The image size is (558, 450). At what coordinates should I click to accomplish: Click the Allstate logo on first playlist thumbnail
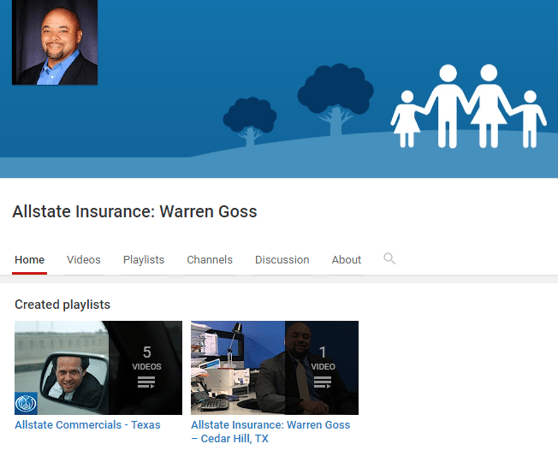(x=26, y=403)
